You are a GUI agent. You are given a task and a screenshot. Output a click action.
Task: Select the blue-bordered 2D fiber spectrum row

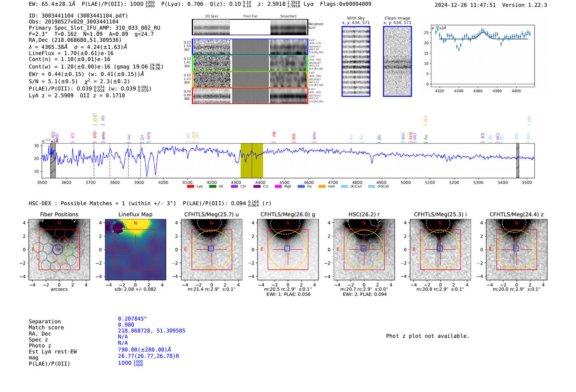250,47
